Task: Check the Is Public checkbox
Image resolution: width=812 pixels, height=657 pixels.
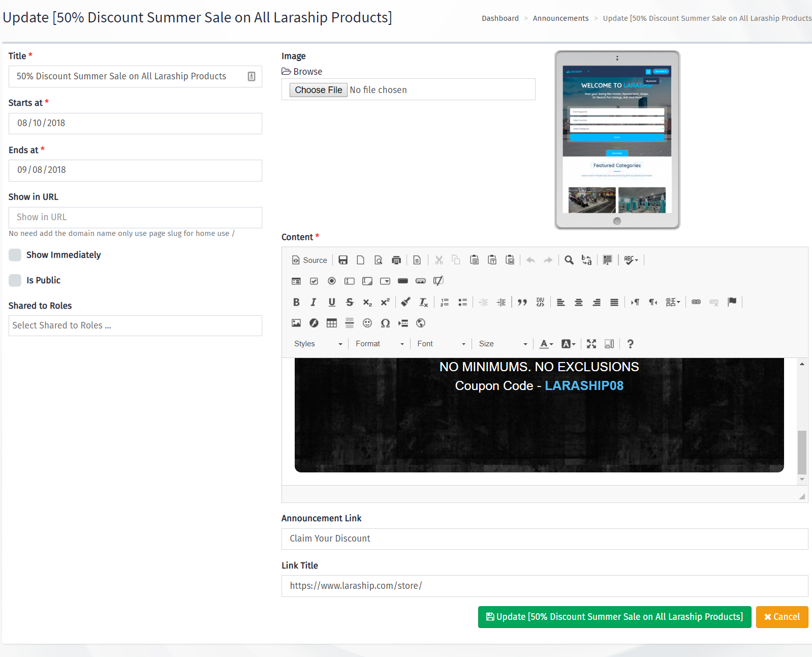Action: coord(15,280)
